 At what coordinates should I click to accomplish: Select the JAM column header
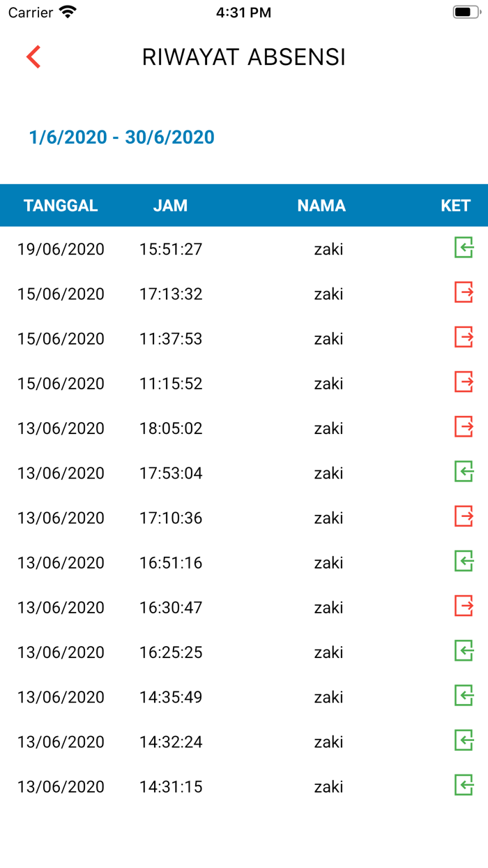pyautogui.click(x=170, y=205)
